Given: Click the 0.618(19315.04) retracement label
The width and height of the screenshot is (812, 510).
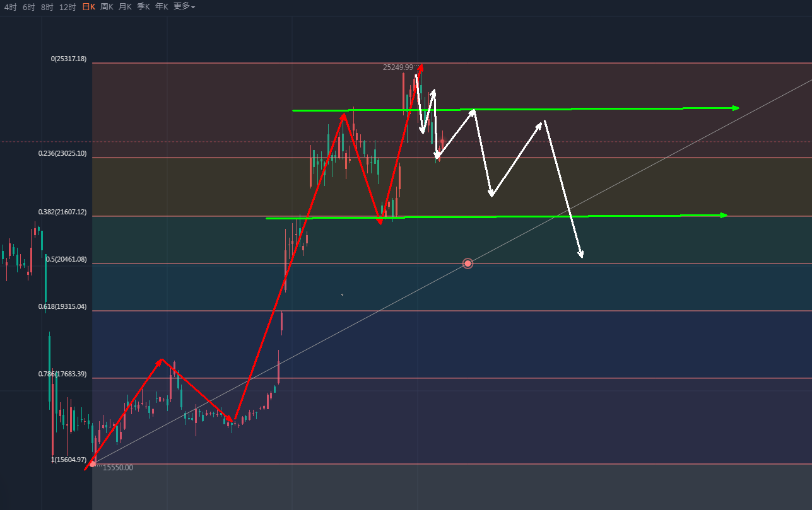Looking at the screenshot, I should [x=62, y=306].
